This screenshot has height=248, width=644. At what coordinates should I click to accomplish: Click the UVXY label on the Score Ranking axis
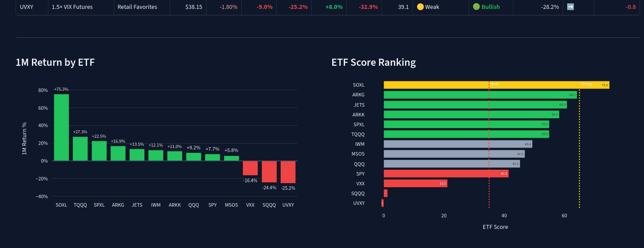coord(359,203)
